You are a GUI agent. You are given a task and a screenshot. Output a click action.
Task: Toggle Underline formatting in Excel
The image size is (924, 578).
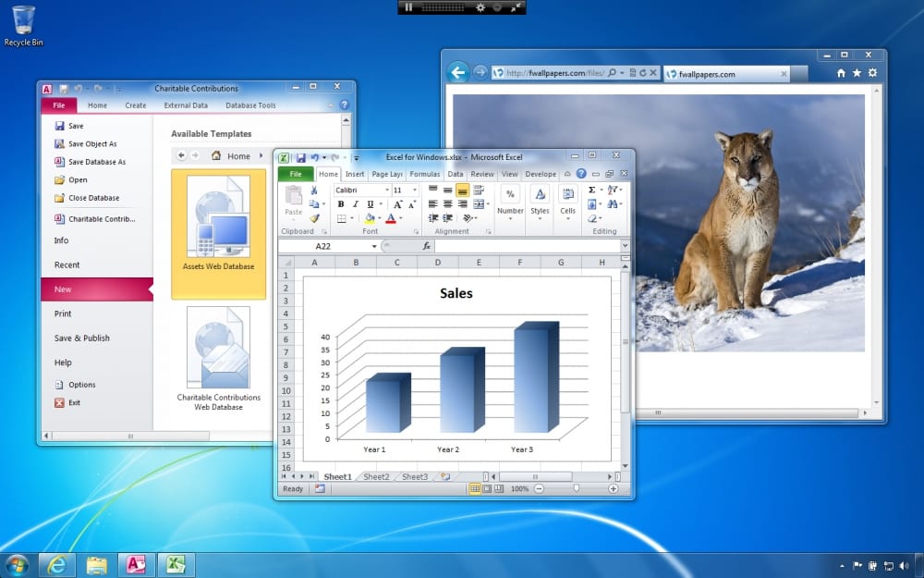click(371, 204)
